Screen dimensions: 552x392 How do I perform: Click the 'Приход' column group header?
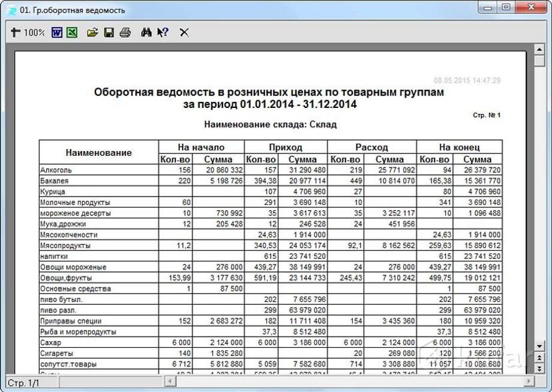point(286,147)
